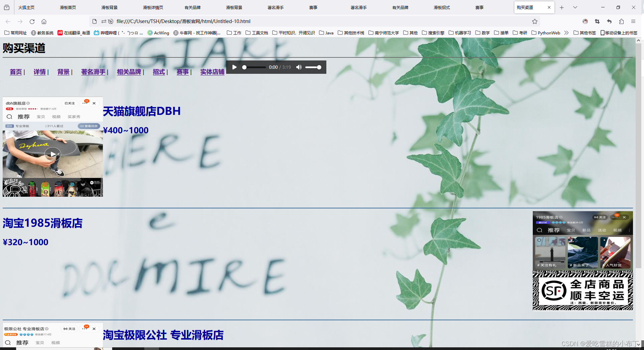Switch to the last 赛事 tab
The image size is (644, 350).
479,7
